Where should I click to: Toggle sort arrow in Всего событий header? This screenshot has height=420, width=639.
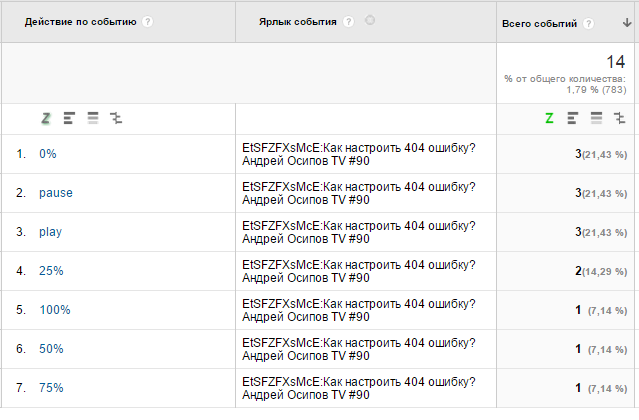coord(626,23)
